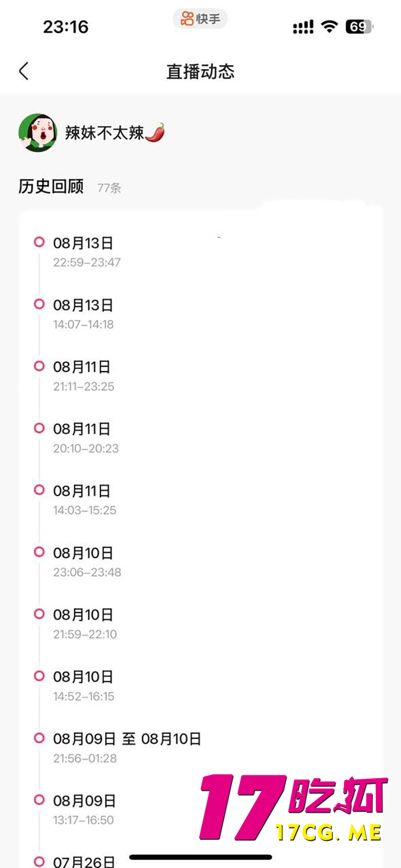Tap the chili pepper emoji icon
401x868 pixels.
click(155, 132)
